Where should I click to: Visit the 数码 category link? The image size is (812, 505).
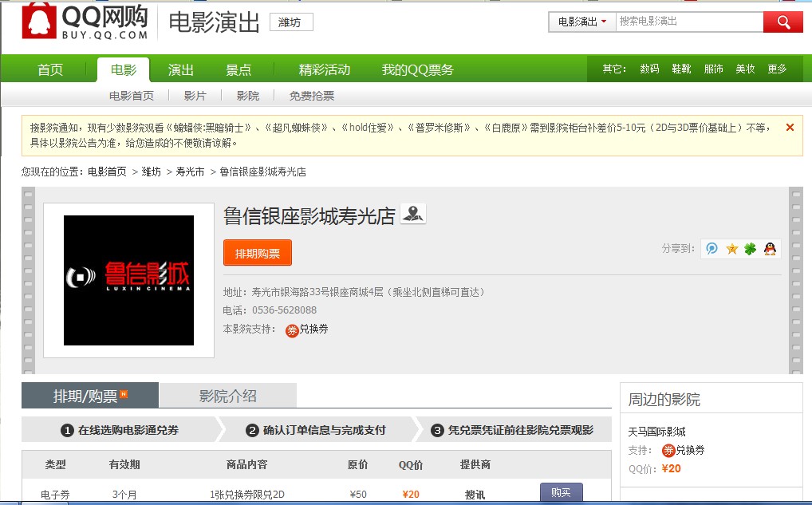point(649,69)
